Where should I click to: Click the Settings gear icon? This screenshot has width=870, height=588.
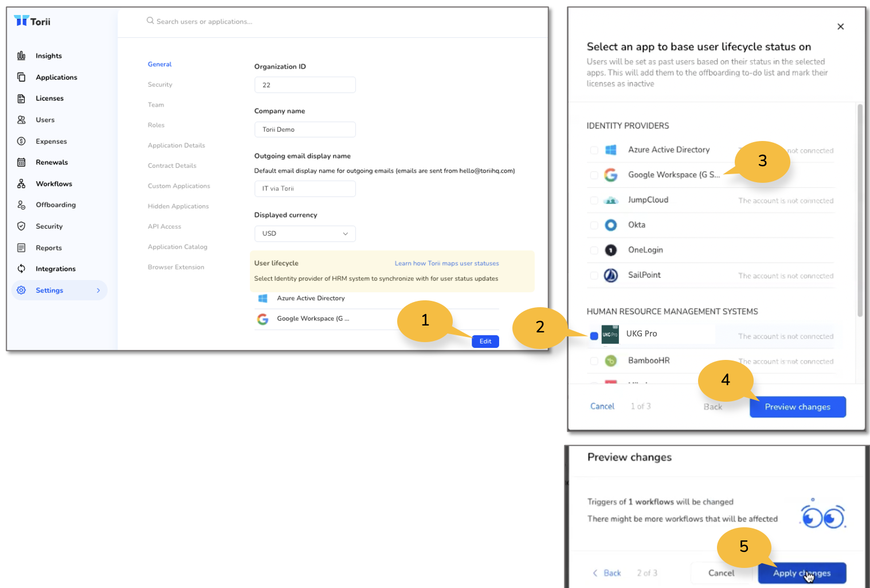21,290
